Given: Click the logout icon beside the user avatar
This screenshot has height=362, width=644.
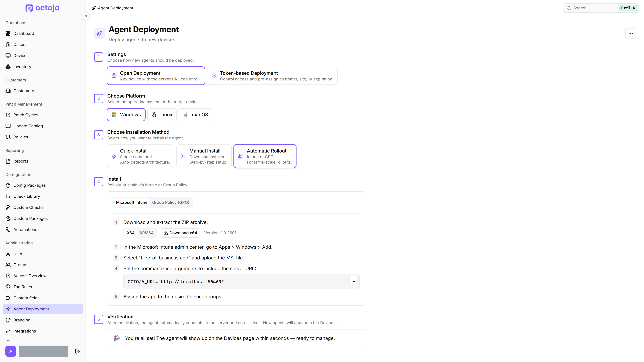Looking at the screenshot, I should point(77,351).
